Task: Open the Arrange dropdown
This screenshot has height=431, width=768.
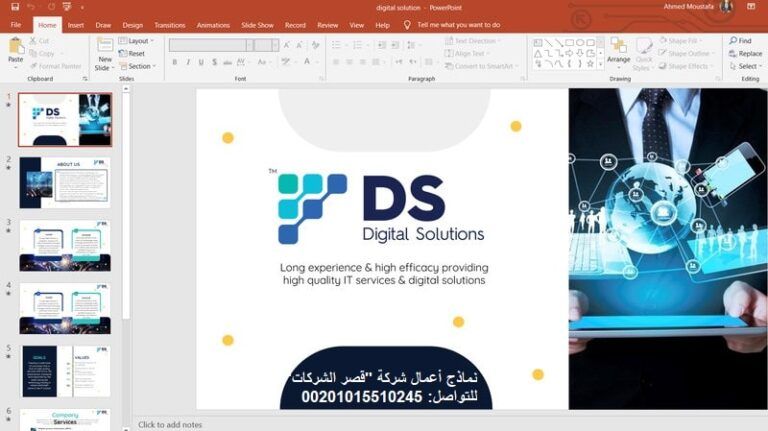Action: pyautogui.click(x=619, y=51)
